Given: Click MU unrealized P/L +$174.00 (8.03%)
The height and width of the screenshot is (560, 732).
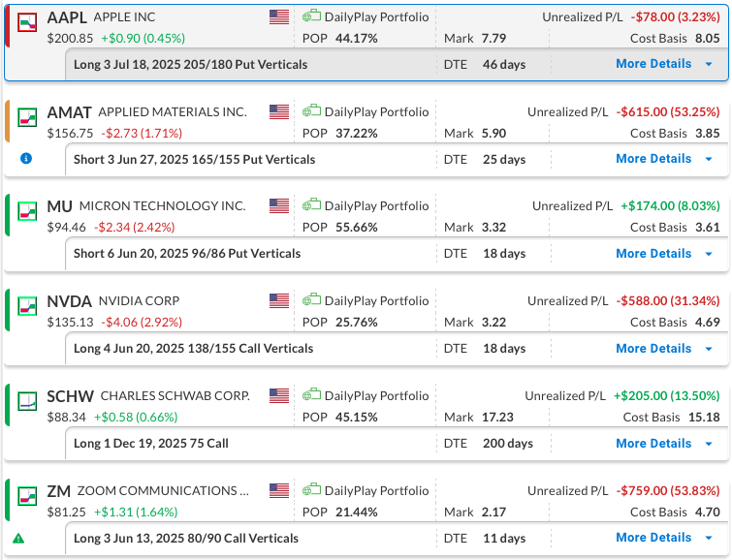Looking at the screenshot, I should click(670, 205).
